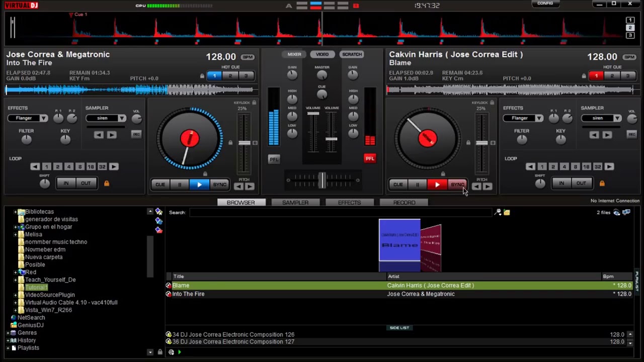Viewport: 644px width, 362px height.
Task: Toggle keylock padlock on right deck
Action: tap(492, 103)
